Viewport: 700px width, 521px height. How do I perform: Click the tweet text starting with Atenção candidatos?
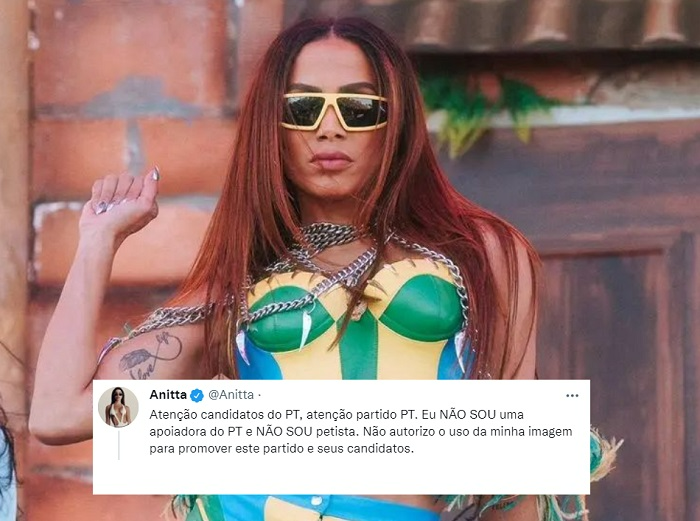point(361,432)
